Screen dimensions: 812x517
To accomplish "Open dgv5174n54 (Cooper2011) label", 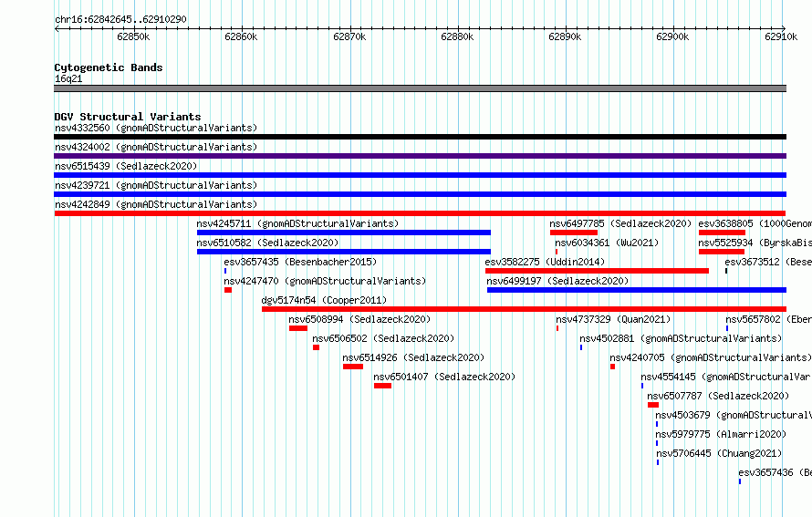I will [324, 300].
